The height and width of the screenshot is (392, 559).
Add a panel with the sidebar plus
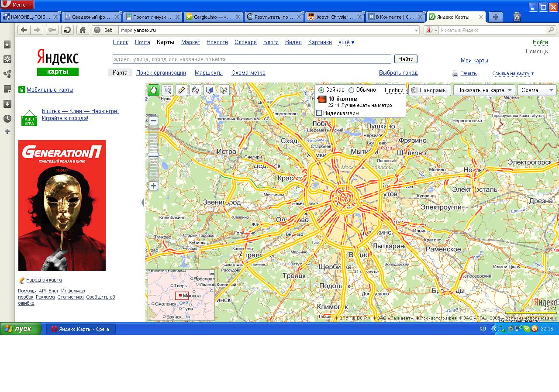coord(7,131)
